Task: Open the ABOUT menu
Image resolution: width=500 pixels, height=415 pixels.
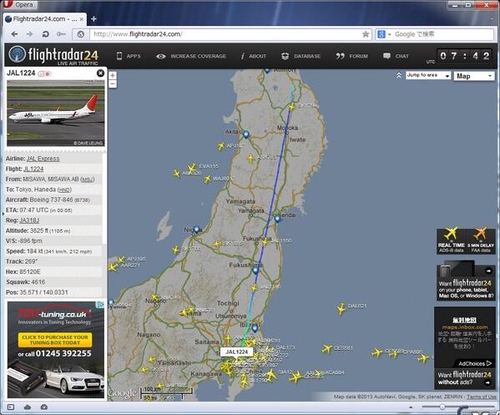Action: coord(254,56)
